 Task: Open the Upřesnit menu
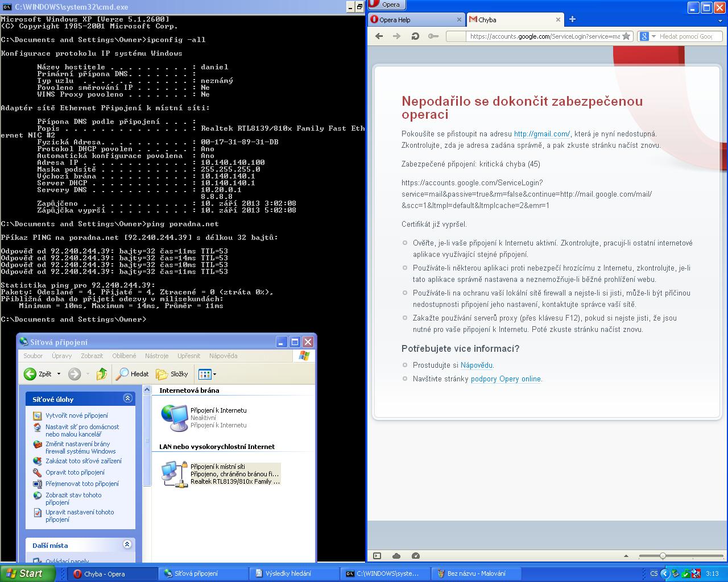[189, 356]
